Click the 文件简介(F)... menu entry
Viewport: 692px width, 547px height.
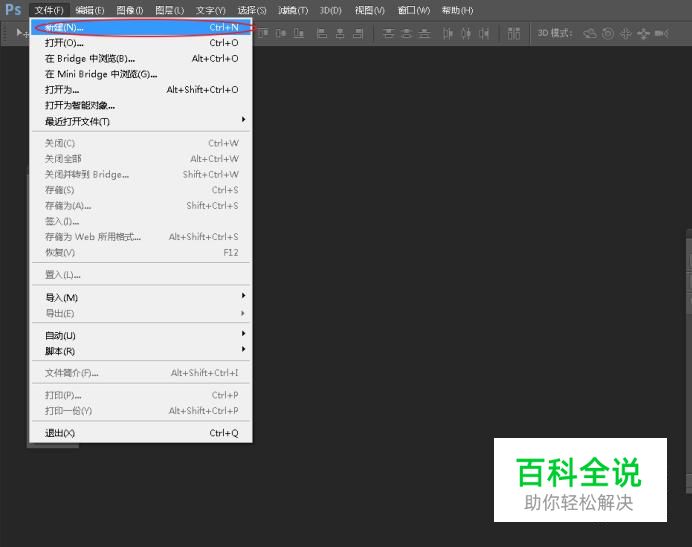tap(141, 373)
